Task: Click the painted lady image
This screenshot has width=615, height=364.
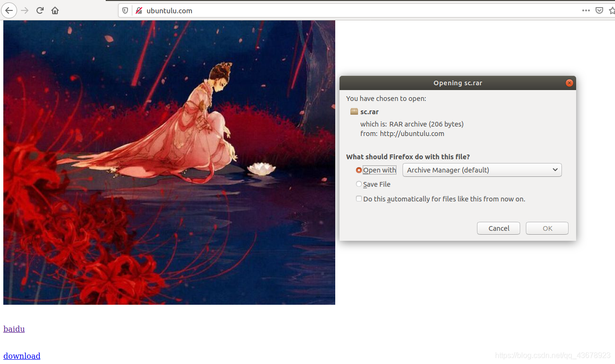Action: (169, 163)
